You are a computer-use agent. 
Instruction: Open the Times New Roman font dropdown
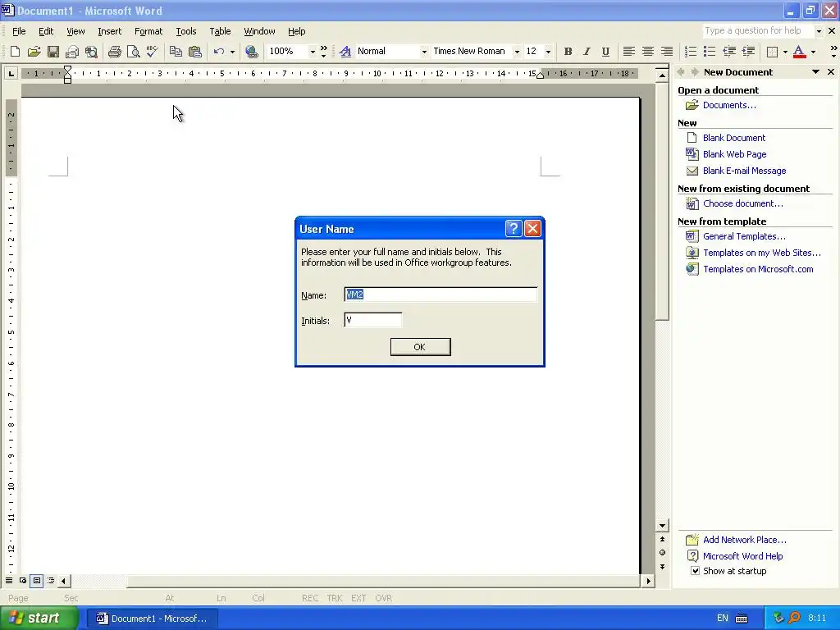tap(517, 52)
